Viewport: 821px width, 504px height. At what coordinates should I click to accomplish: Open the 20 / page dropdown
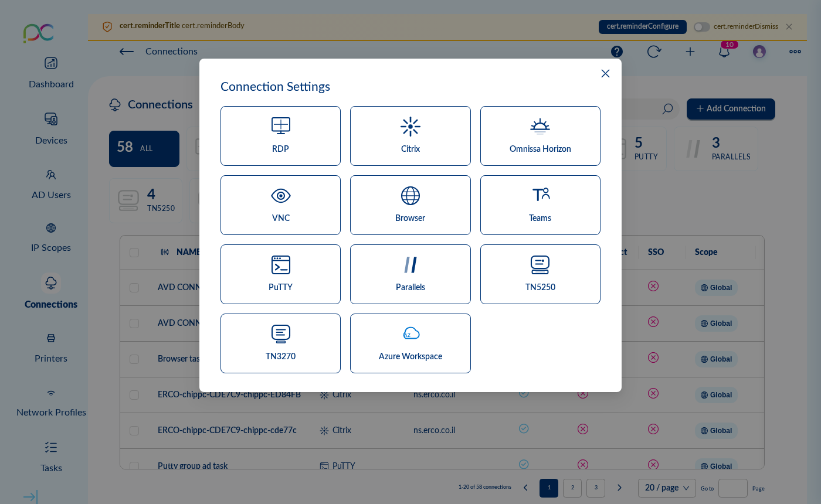tap(667, 488)
